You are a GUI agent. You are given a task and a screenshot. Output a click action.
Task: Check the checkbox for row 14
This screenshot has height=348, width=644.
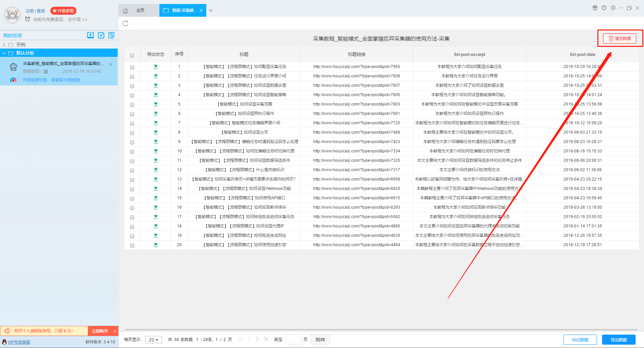(x=132, y=189)
